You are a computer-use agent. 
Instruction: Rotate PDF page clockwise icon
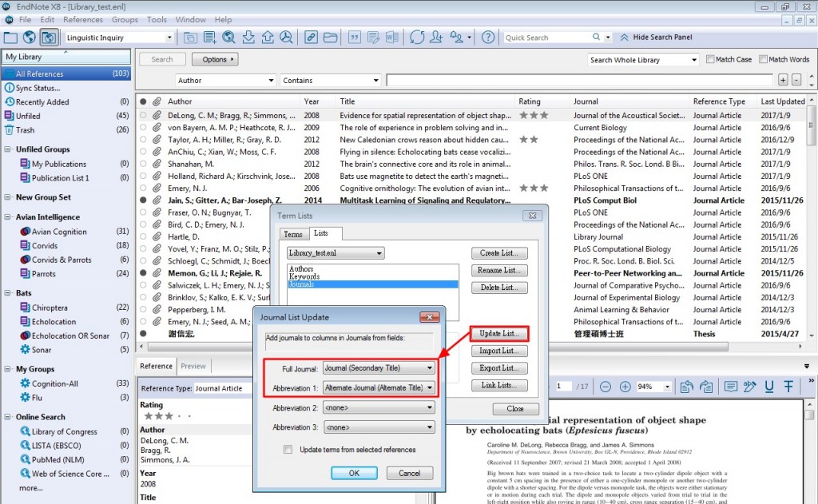(706, 387)
